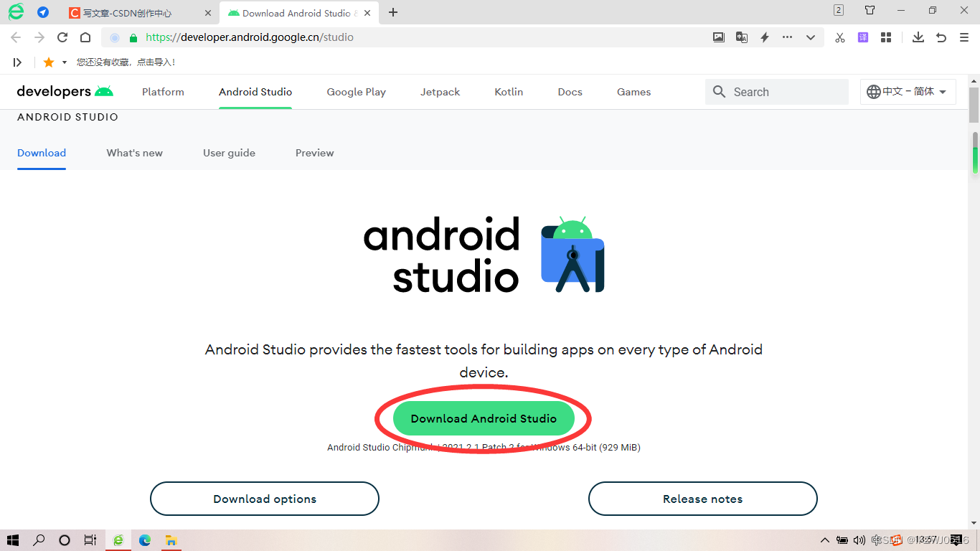Click the Android Studio logo image
The width and height of the screenshot is (980, 551).
click(484, 254)
